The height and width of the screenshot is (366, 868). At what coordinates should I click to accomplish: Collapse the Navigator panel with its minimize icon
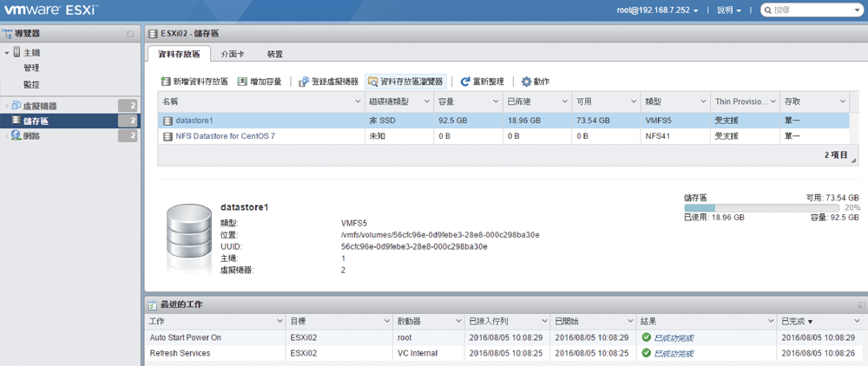(130, 34)
